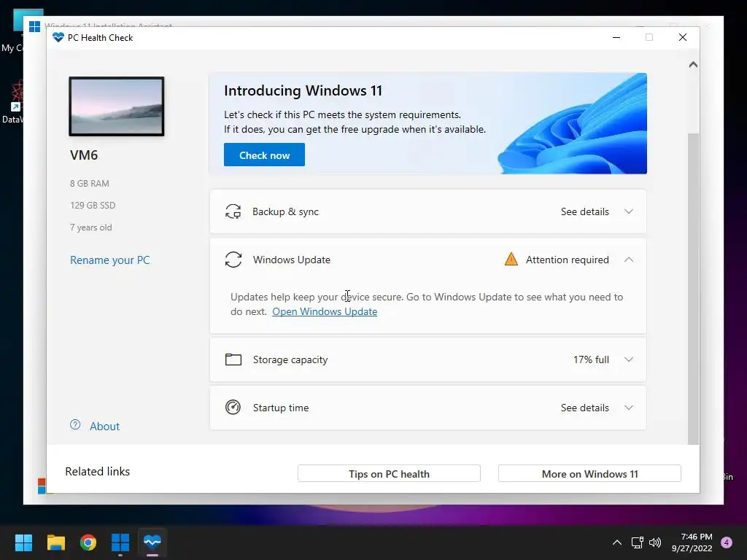Open File Explorer from the taskbar
This screenshot has width=747, height=560.
coord(55,542)
